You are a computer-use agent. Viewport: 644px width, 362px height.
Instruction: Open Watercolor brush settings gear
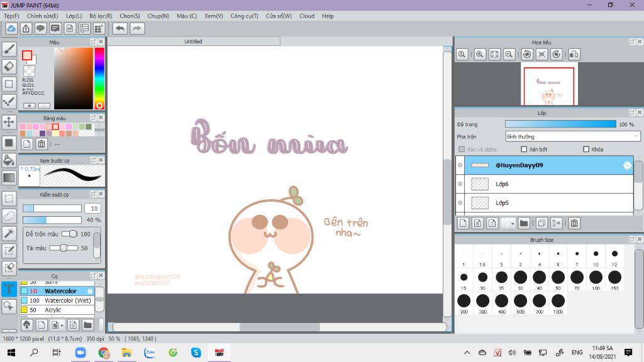[90, 291]
